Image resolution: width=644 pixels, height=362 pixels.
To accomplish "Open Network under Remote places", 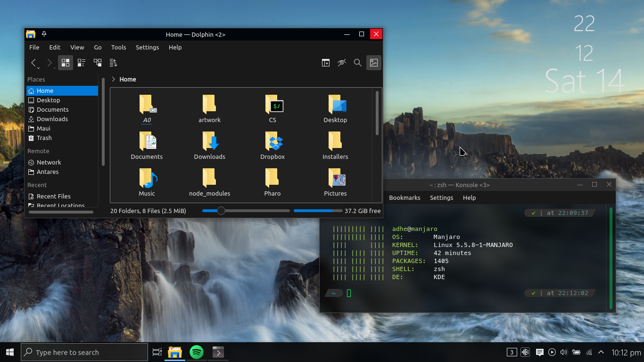I will point(62,162).
